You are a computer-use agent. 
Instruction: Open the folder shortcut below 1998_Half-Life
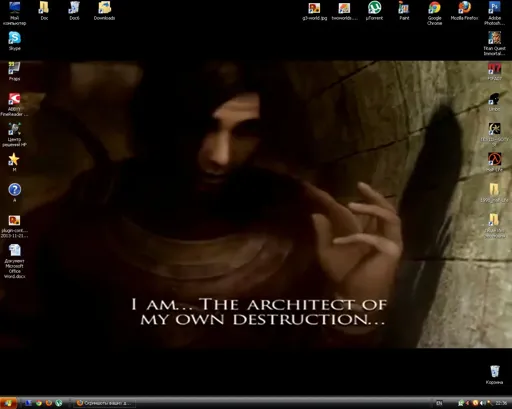click(x=494, y=226)
